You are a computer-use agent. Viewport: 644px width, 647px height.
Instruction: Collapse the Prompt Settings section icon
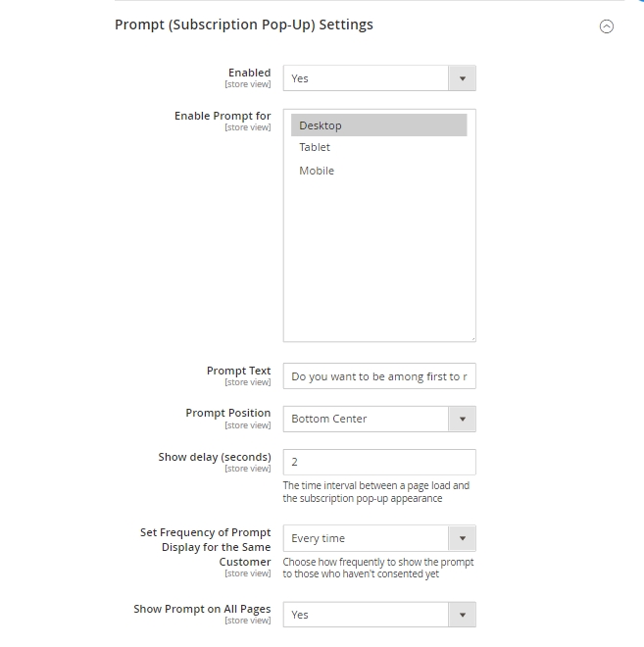[x=606, y=27]
